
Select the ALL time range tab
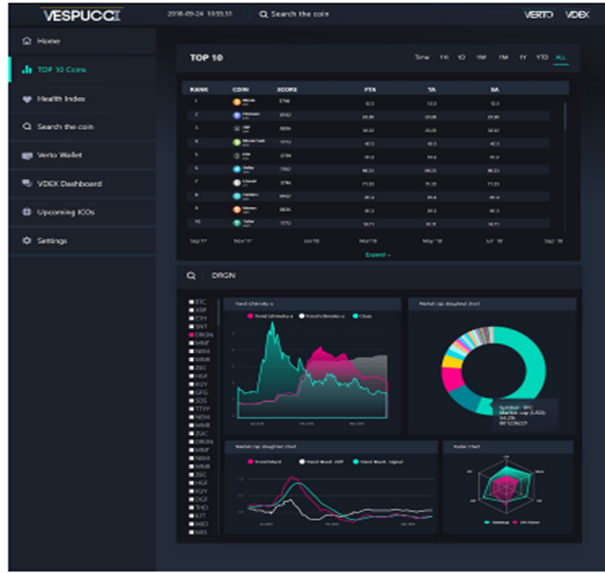[x=561, y=57]
